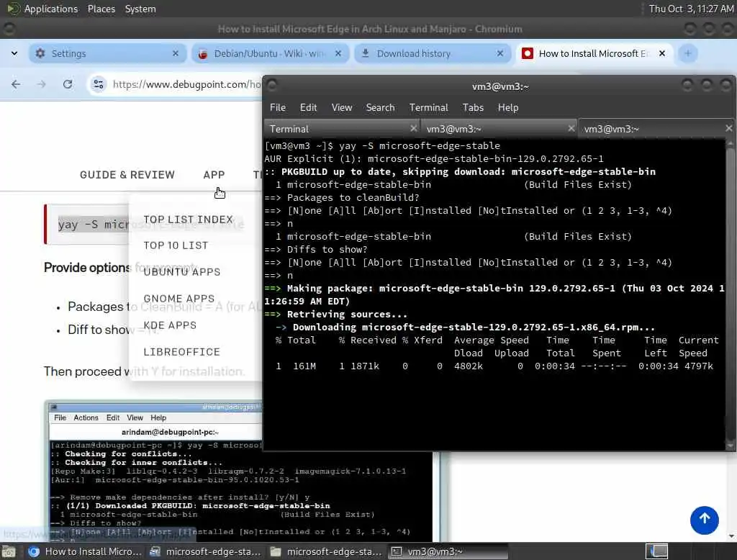Open the terminal Terminal menu

tap(428, 108)
